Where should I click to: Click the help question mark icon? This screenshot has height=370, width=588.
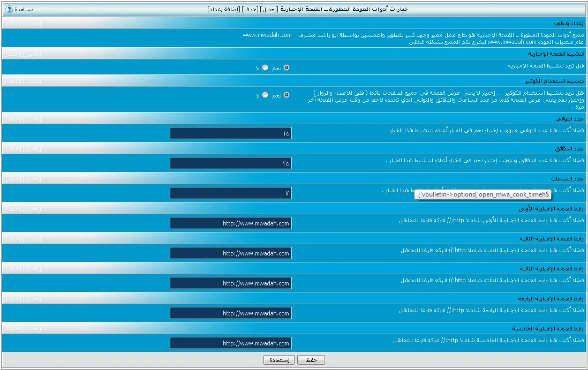9,10
